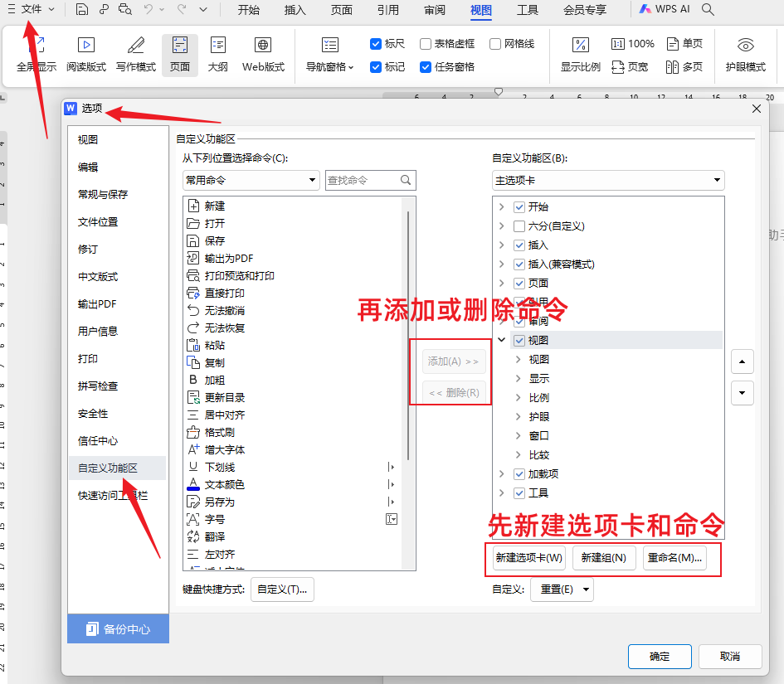Uncheck 加载项 tab checkbox
Viewport: 784px width, 684px height.
point(519,474)
